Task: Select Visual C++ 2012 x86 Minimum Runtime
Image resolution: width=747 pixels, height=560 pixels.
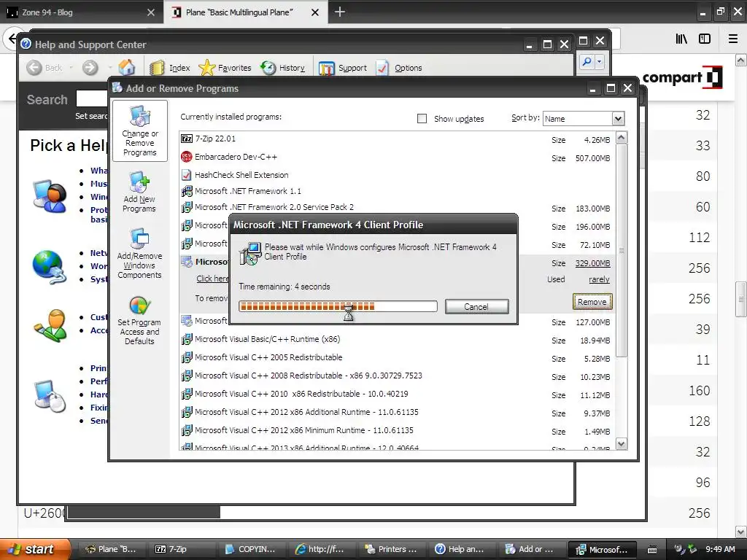Action: coord(398,430)
